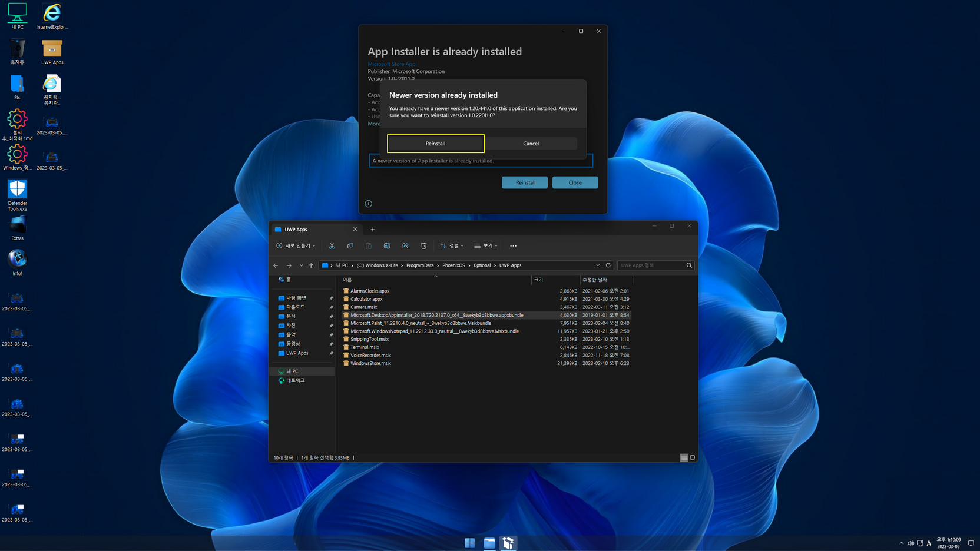
Task: Click (C:) Windows X-Lite breadcrumb
Action: pyautogui.click(x=377, y=265)
